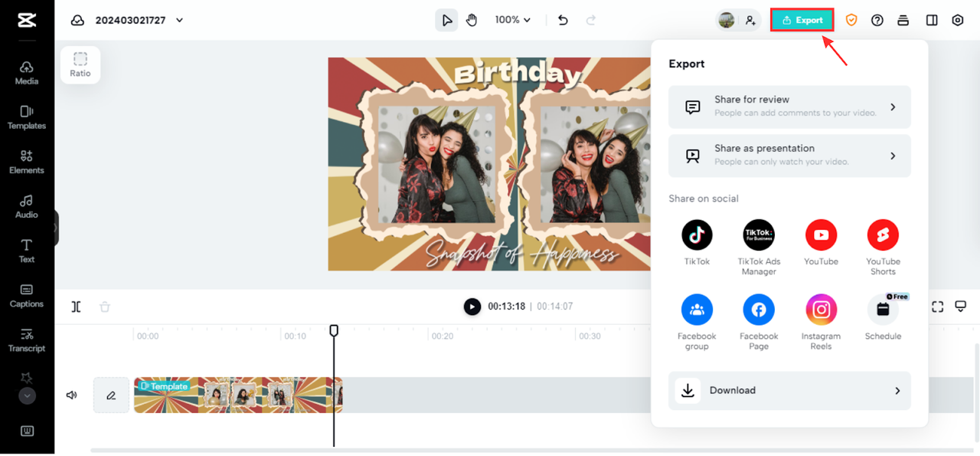Viewport: 980px width, 456px height.
Task: Click the keyboard shortcuts icon in sidebar
Action: [27, 431]
